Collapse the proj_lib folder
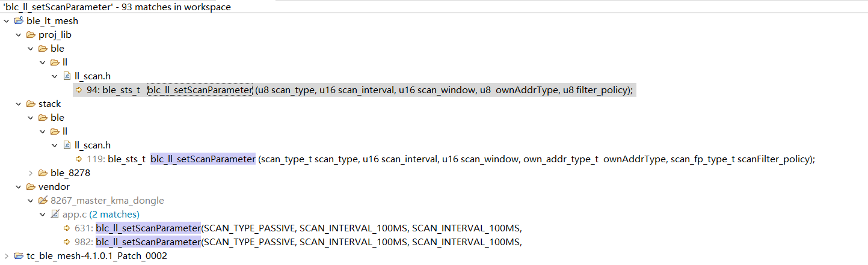 pos(18,35)
